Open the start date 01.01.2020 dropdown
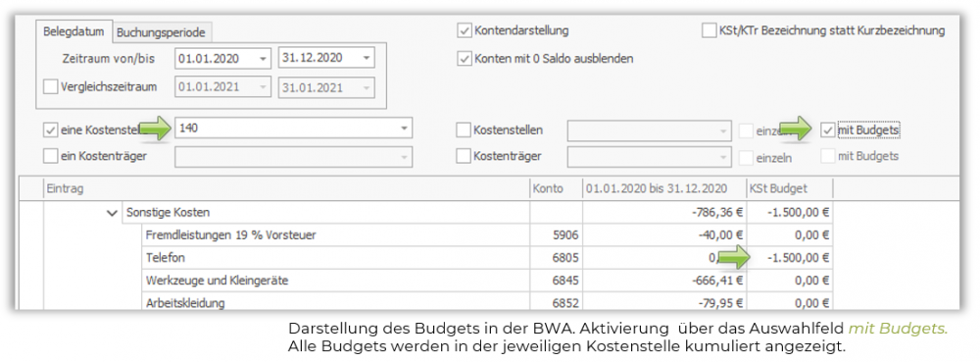This screenshot has width=980, height=362. tap(262, 59)
